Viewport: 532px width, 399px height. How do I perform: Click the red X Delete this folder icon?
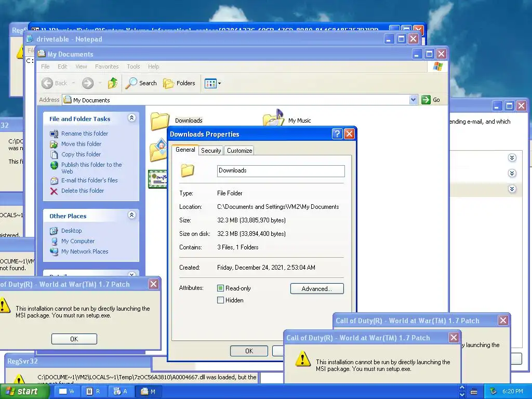(54, 191)
